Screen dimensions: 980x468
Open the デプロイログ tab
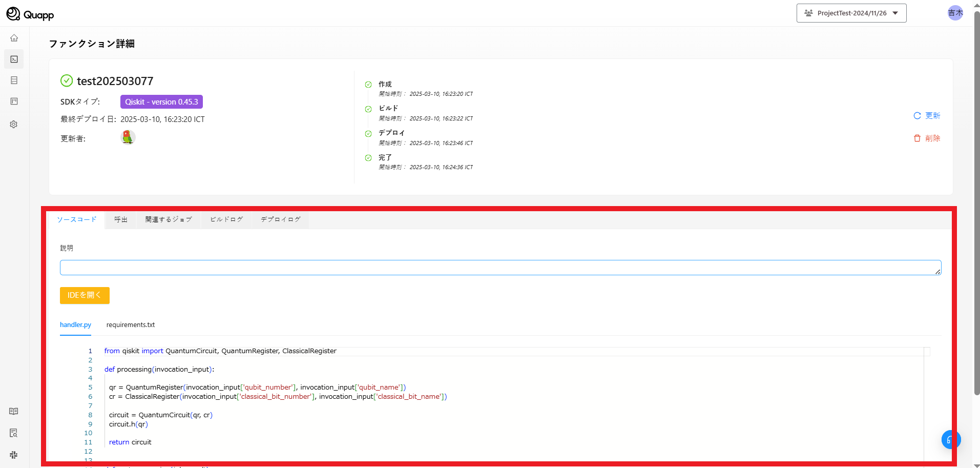280,219
